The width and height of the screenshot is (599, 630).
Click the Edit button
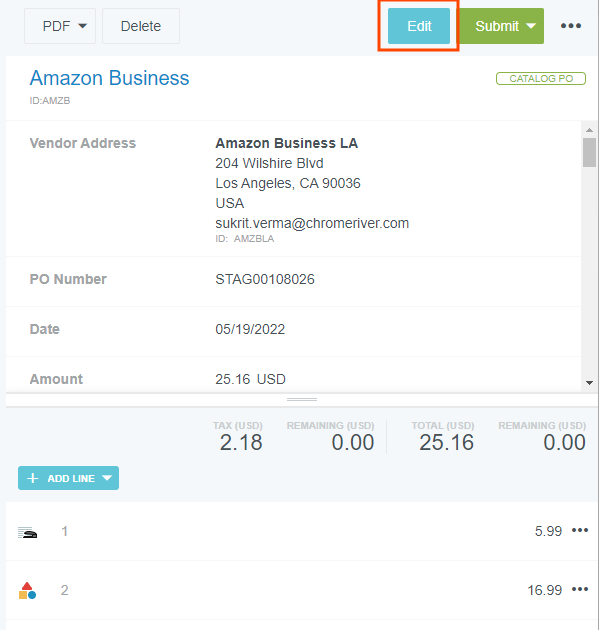pos(419,26)
